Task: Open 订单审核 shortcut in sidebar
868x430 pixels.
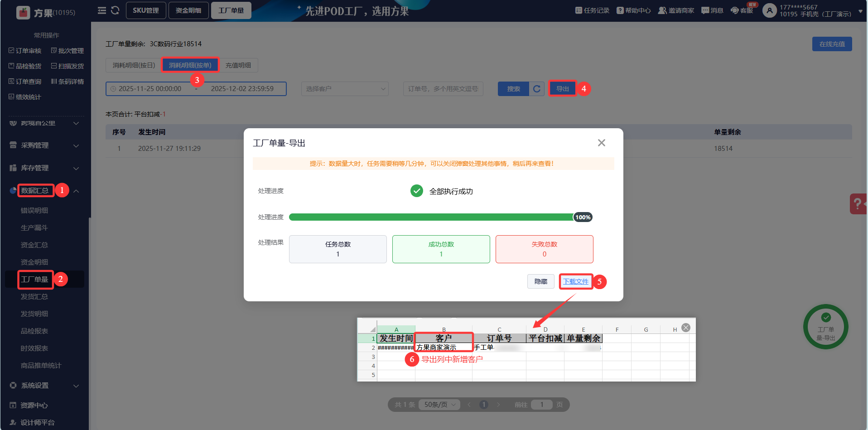Action: pyautogui.click(x=25, y=51)
